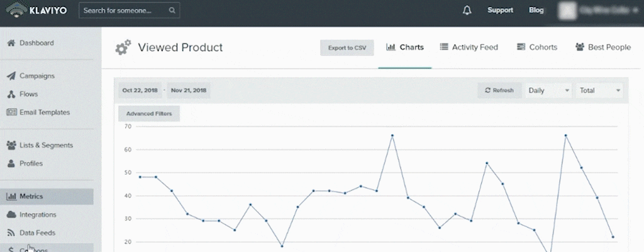Click the Oct 22, 2018 start date
Viewport: 644px width, 252px height.
click(140, 91)
